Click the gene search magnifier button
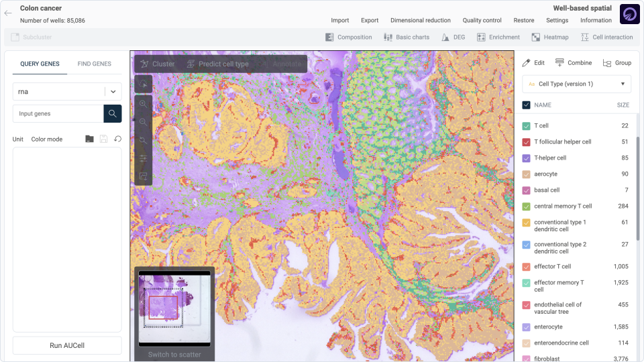Screen dimensions: 644x362 113,114
